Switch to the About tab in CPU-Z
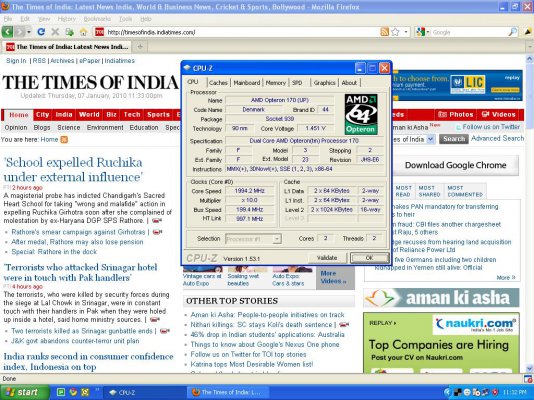This screenshot has width=534, height=400. point(349,83)
